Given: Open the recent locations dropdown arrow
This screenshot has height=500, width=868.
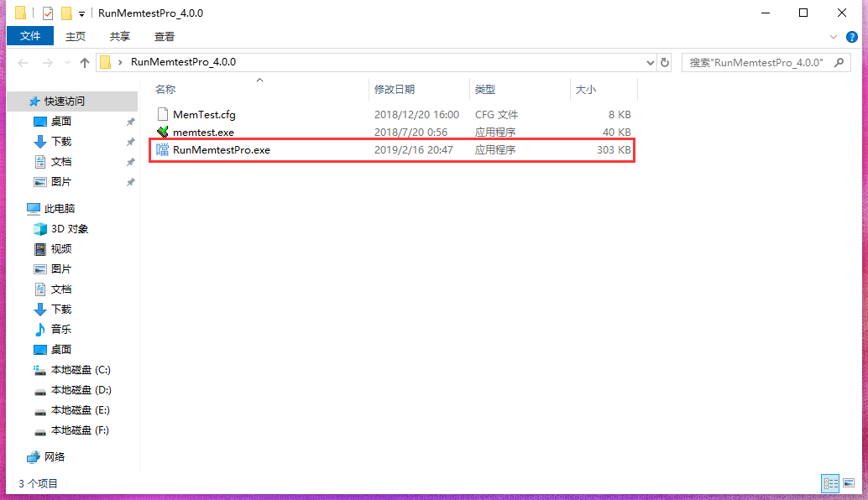Looking at the screenshot, I should coord(67,62).
